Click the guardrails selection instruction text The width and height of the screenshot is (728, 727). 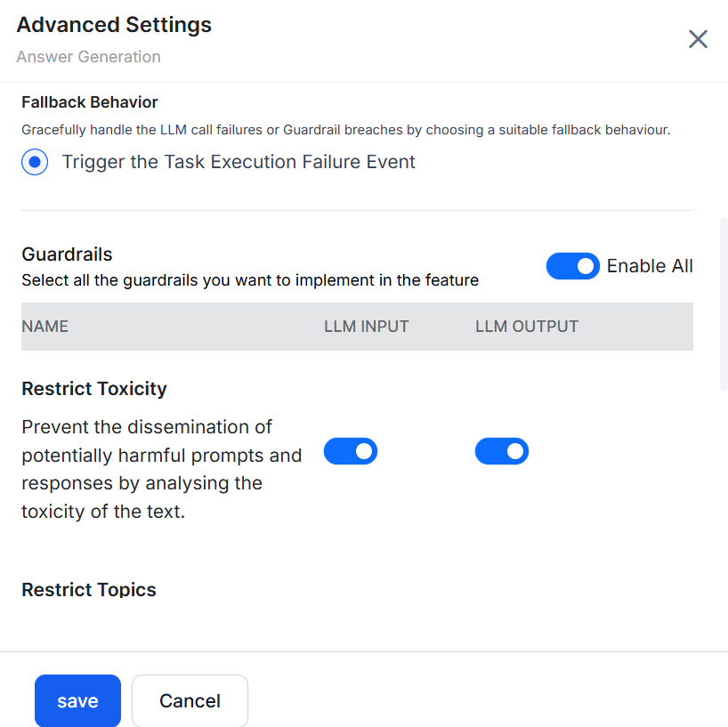coord(250,280)
